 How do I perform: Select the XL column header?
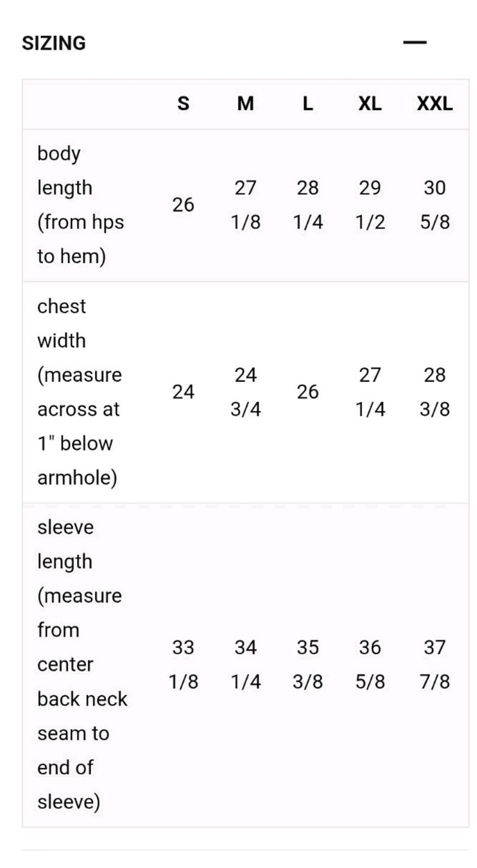click(370, 103)
